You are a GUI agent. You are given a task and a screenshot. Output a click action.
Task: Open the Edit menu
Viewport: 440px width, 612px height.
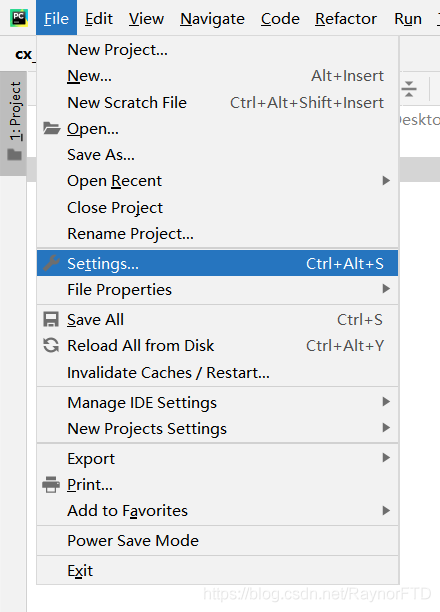(x=99, y=18)
